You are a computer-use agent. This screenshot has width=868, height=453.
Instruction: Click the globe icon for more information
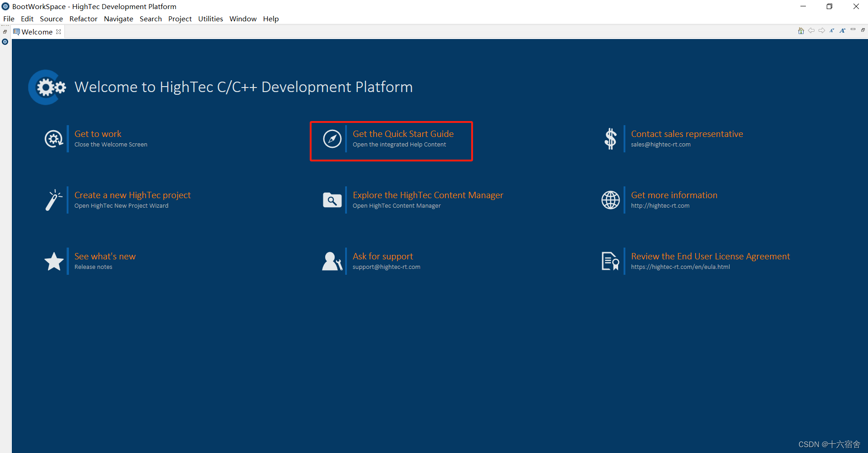[x=610, y=200]
